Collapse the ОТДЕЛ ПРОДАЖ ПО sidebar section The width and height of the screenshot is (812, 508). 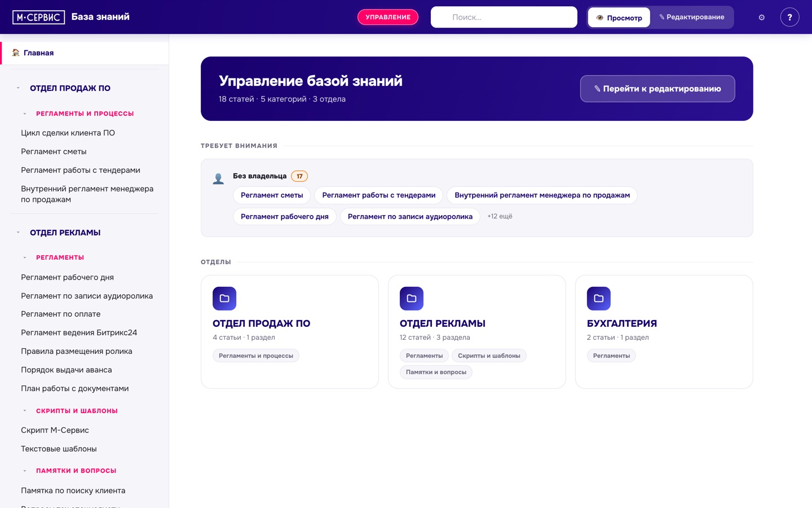(18, 88)
